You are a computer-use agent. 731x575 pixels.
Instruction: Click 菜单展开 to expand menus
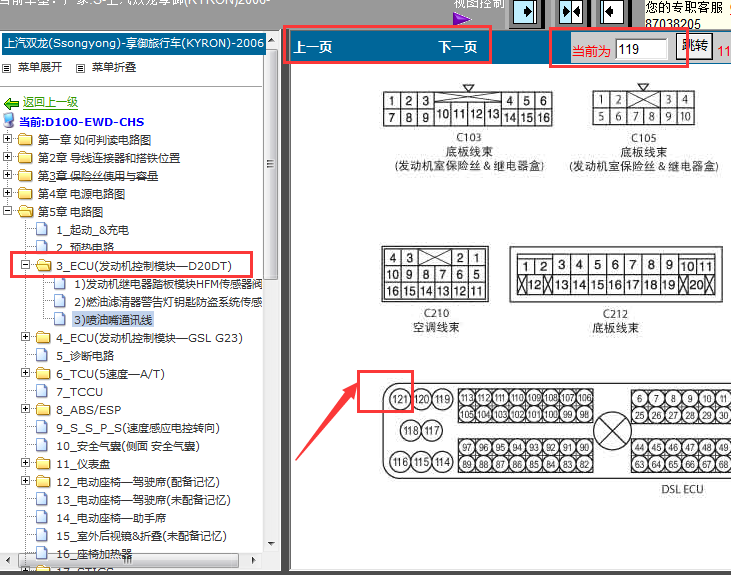(40, 68)
